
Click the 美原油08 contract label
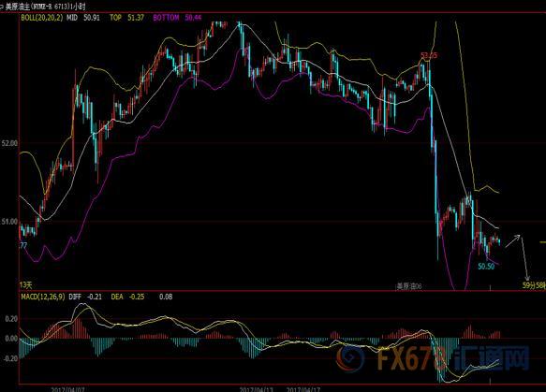coord(409,286)
